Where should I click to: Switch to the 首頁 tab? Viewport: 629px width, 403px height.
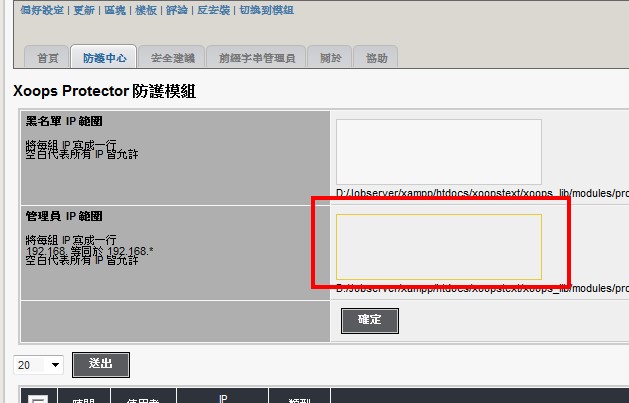[48, 58]
